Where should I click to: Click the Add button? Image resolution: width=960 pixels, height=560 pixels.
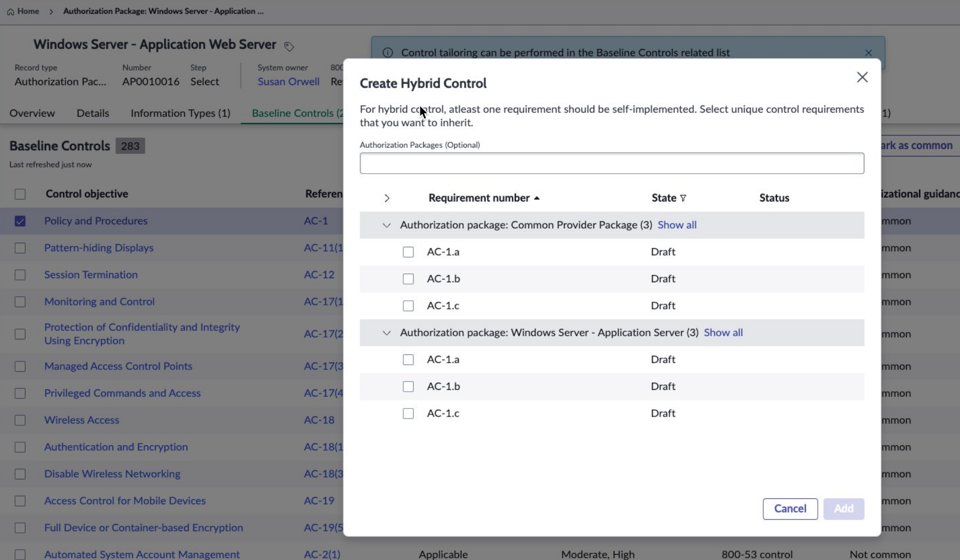(844, 509)
